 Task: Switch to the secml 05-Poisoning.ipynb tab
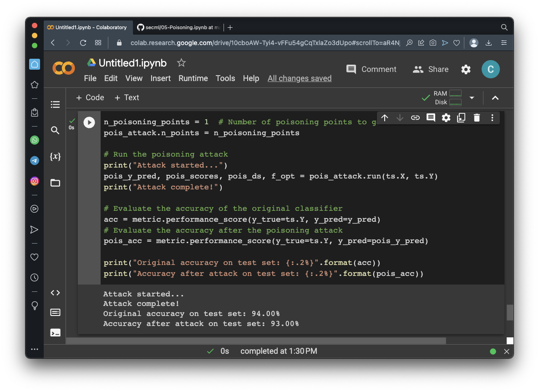click(x=178, y=27)
